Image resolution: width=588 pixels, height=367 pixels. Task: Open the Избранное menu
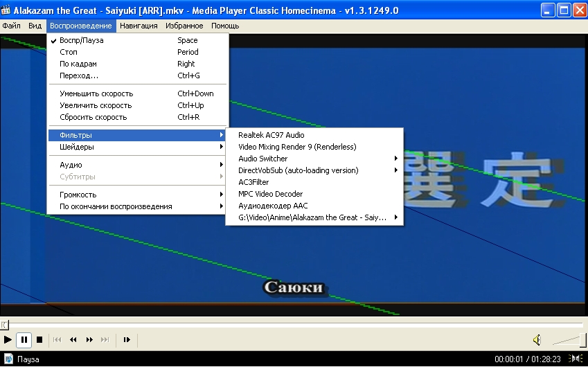(184, 26)
